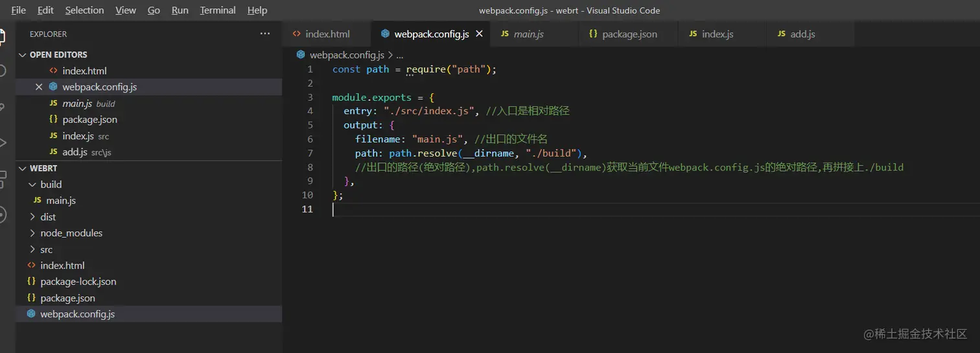This screenshot has width=980, height=353.
Task: Click HTML icon on index.html tab
Action: tap(296, 34)
